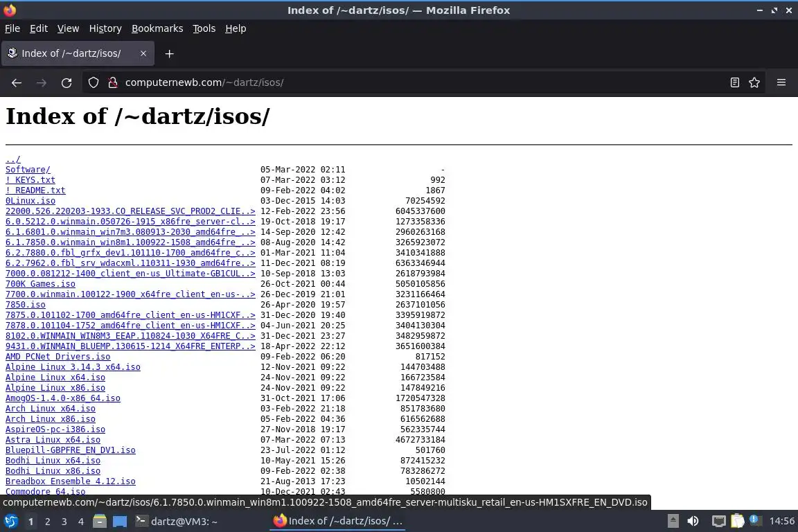Download AspireOS-pc-i386.iso
The image size is (798, 532).
(55, 429)
